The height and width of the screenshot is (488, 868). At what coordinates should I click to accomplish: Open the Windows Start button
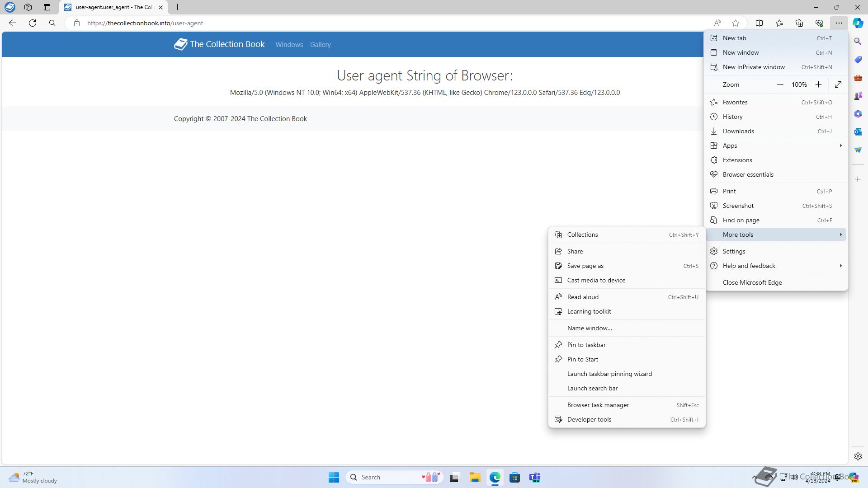[x=334, y=477]
